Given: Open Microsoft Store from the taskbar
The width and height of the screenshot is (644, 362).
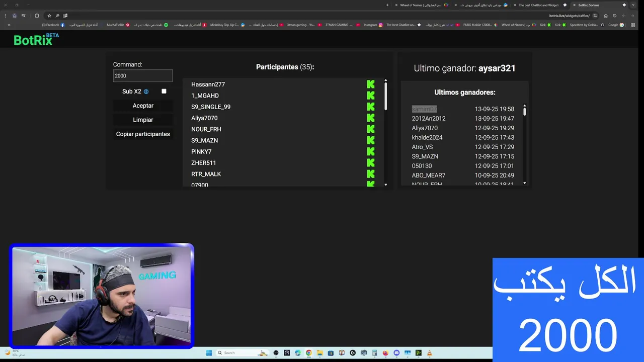Looking at the screenshot, I should coord(331,353).
